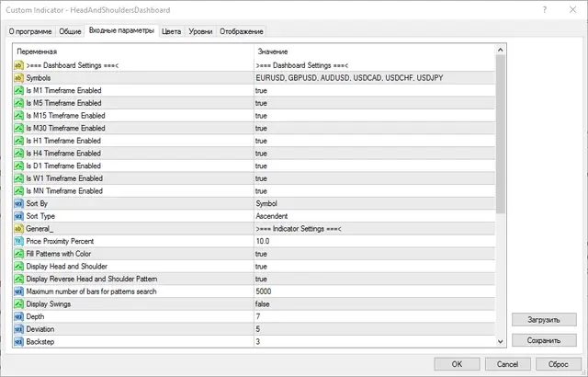Click the bool icon for Is H1 Timeframe Enabled

[x=18, y=141]
